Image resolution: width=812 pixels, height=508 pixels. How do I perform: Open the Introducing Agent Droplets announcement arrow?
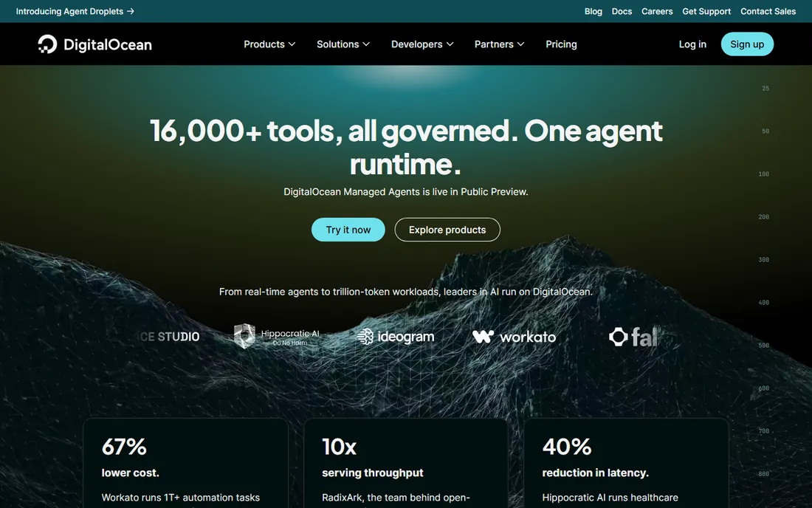pos(131,11)
